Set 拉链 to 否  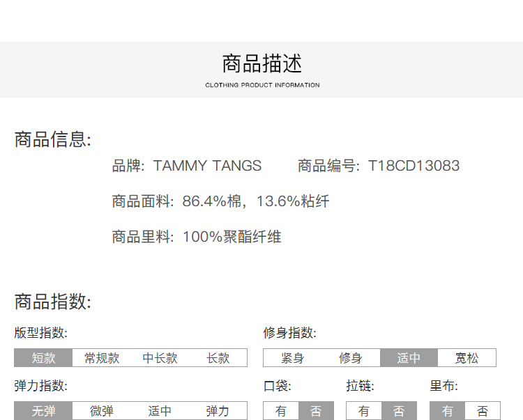399,411
